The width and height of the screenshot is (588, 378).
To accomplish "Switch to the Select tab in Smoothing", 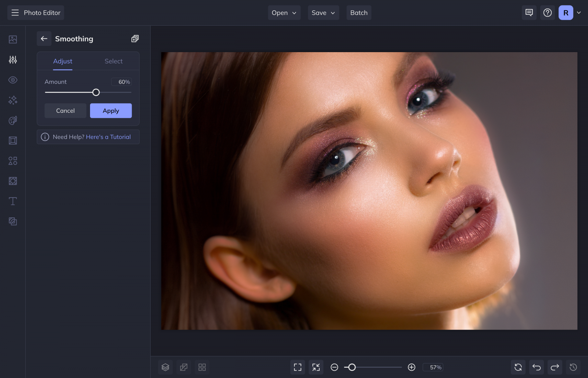I will click(x=113, y=61).
